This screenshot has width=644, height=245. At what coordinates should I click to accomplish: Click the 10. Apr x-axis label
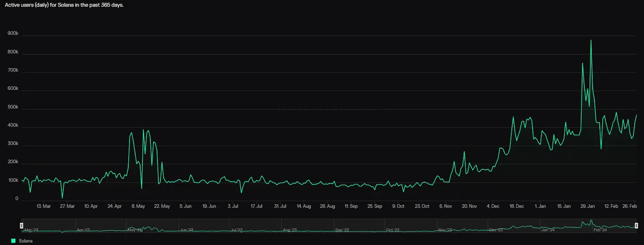[91, 206]
